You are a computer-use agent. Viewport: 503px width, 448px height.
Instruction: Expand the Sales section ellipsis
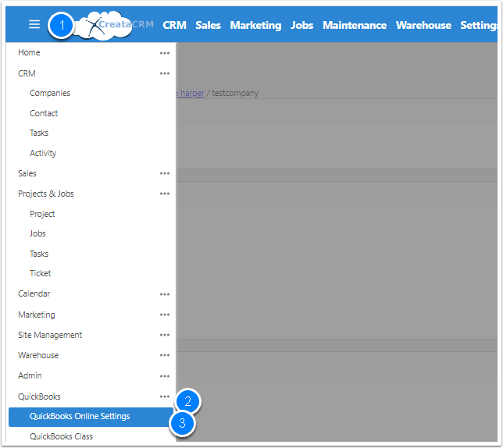[164, 173]
